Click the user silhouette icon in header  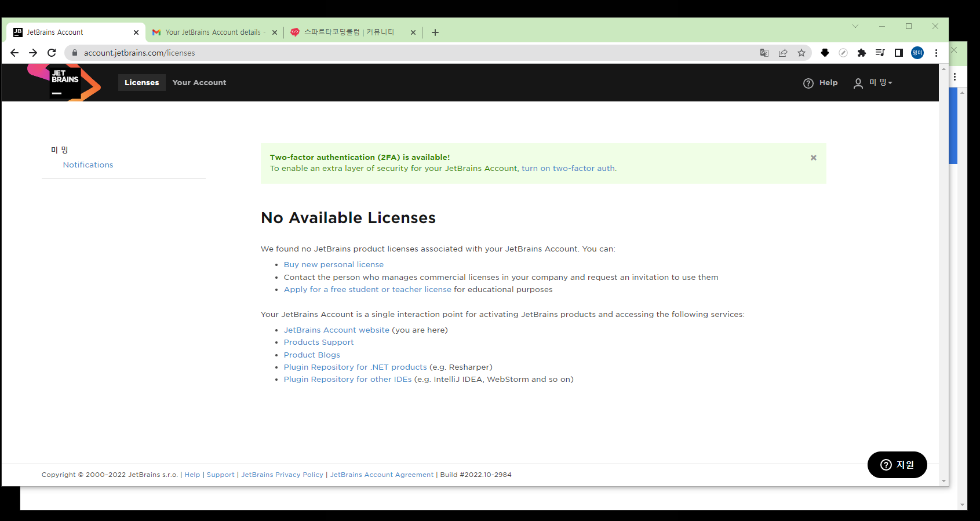[x=858, y=83]
